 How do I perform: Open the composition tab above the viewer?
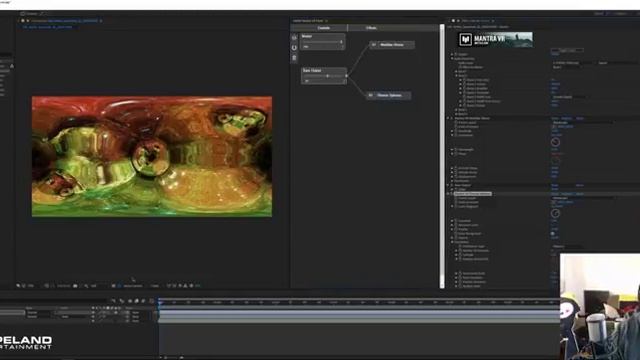(64, 20)
